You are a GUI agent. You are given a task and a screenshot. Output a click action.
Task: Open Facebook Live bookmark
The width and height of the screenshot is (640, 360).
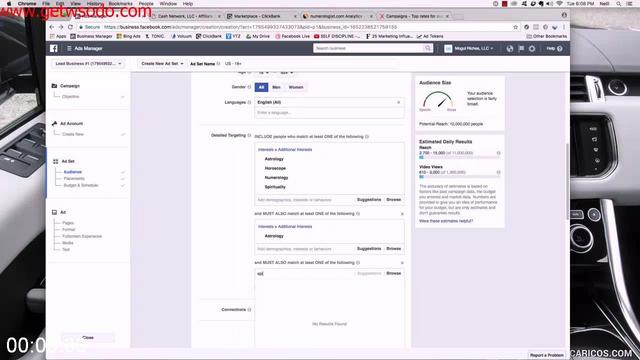292,36
